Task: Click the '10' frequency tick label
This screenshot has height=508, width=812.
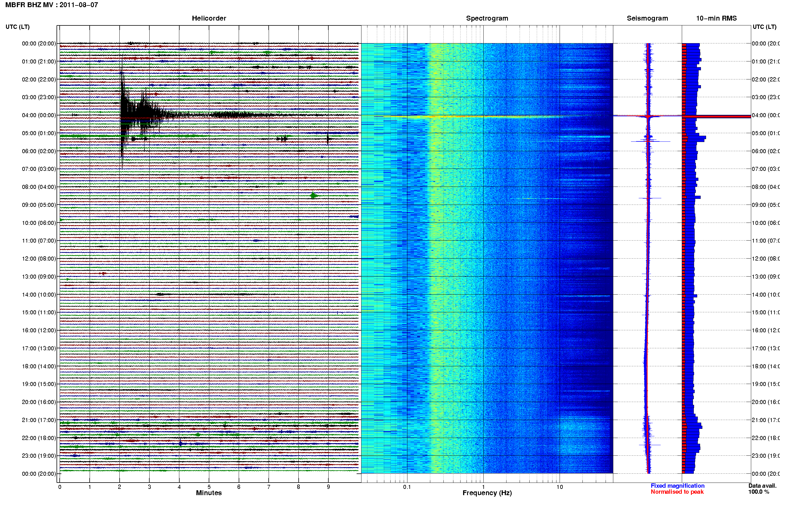Action: (x=560, y=487)
